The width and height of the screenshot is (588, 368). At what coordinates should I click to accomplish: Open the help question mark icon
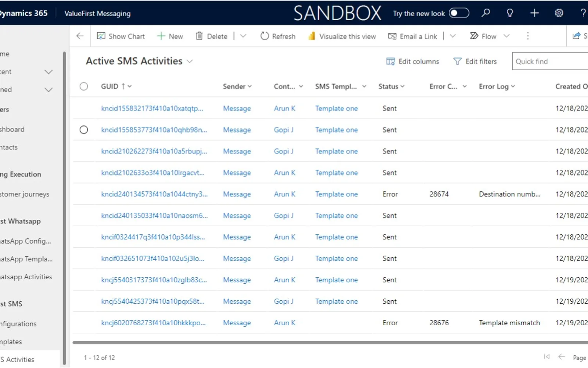583,13
